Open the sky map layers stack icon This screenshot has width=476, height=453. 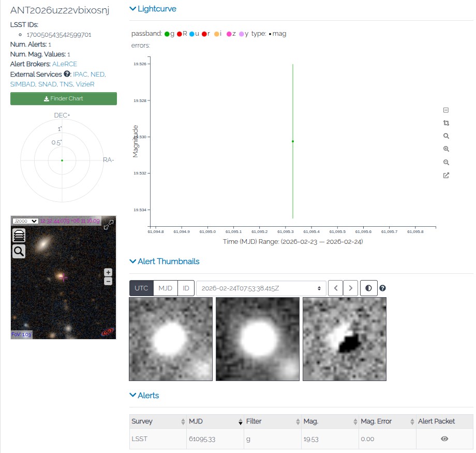click(19, 236)
